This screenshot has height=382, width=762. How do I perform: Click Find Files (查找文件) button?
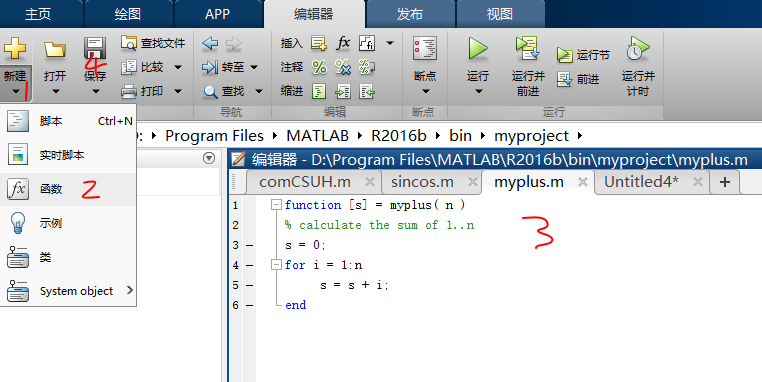[153, 43]
